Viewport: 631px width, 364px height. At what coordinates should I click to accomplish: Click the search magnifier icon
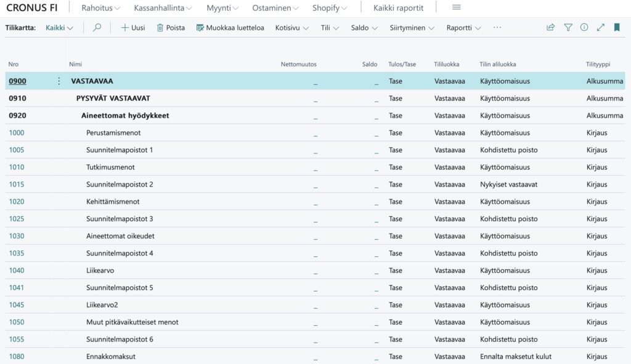coord(97,28)
